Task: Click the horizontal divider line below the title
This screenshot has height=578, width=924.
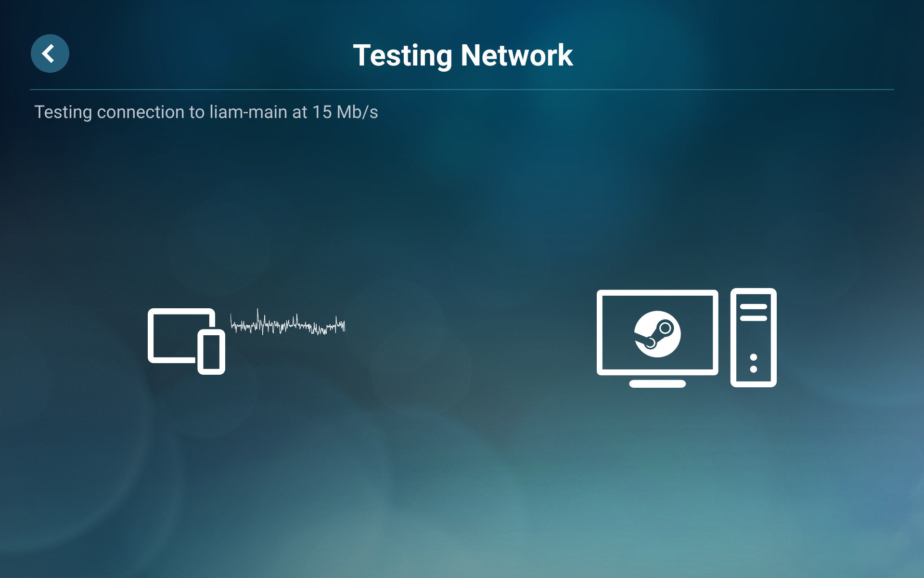Action: tap(462, 90)
